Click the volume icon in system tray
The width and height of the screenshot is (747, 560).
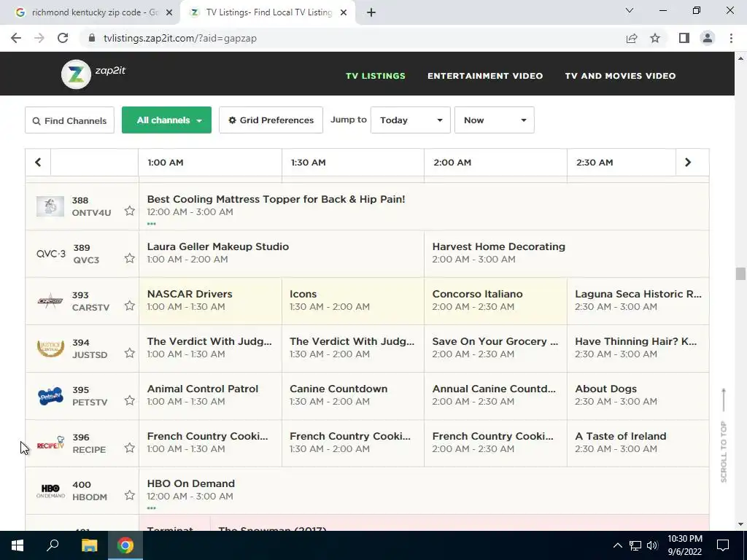[652, 545]
